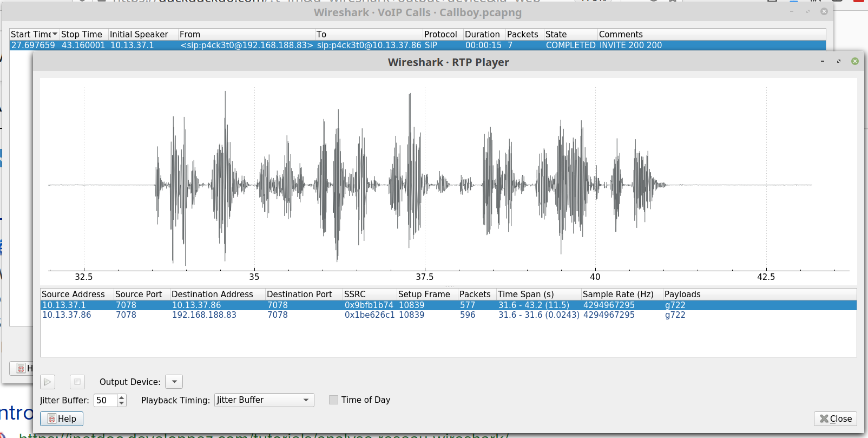Focus the Jitter Buffer input field
The image size is (868, 438).
pyautogui.click(x=106, y=400)
